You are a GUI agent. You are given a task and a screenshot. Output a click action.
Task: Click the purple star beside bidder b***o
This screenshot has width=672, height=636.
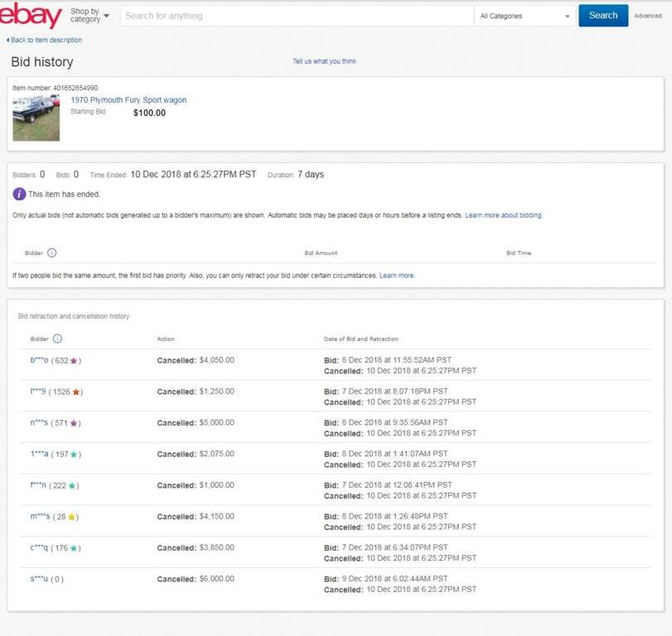coord(74,360)
